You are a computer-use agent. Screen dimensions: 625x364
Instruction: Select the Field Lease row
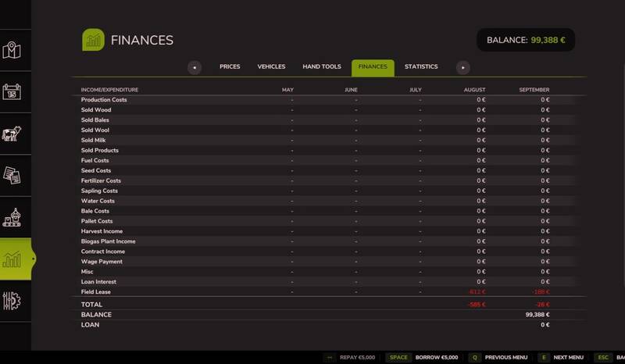(96, 292)
